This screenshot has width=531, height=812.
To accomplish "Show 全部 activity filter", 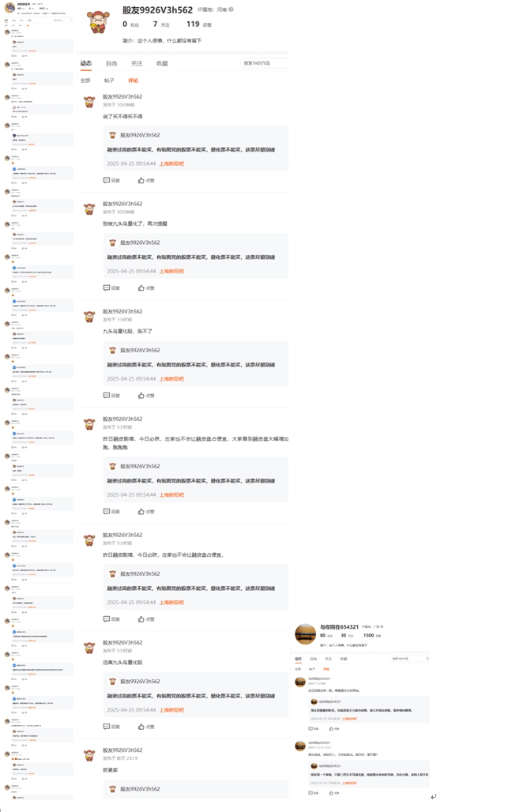I will [x=85, y=81].
